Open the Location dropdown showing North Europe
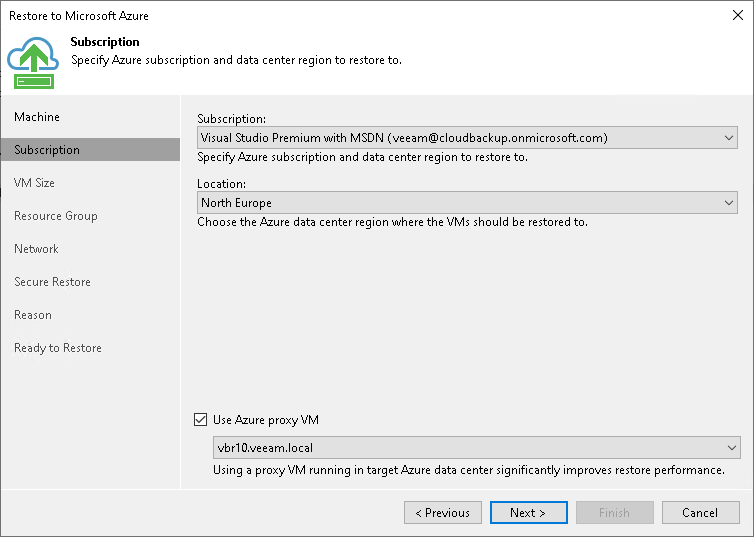 point(468,203)
